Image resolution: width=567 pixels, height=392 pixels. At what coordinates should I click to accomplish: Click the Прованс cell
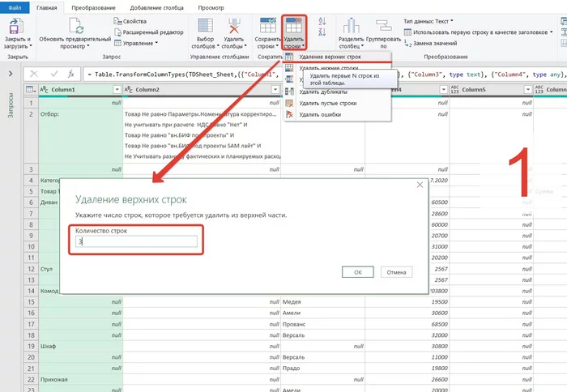[x=323, y=325]
